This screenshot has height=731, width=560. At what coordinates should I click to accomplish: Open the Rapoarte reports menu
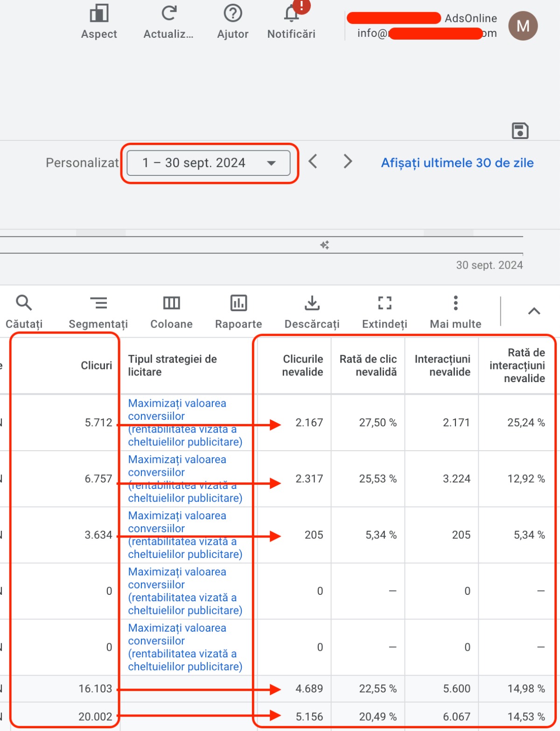click(238, 312)
